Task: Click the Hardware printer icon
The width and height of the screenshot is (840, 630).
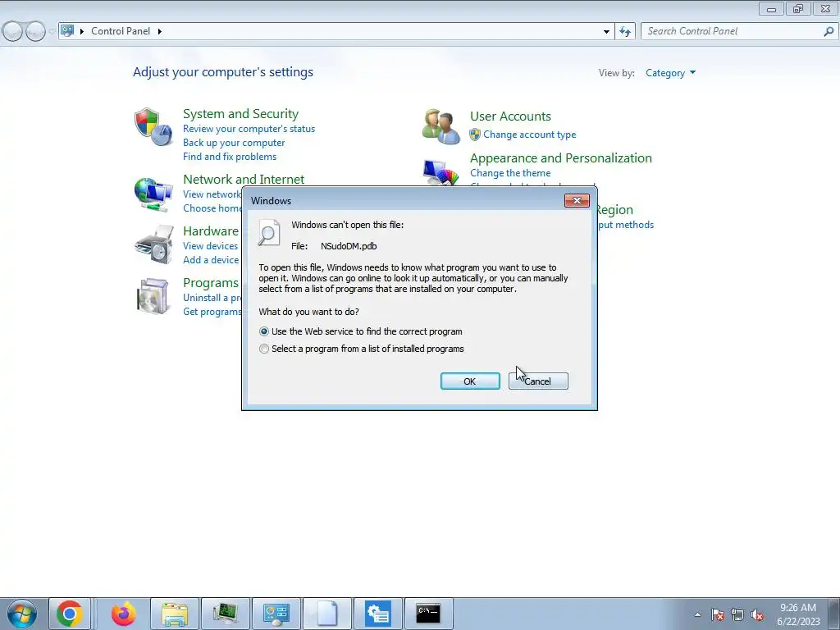Action: (154, 244)
